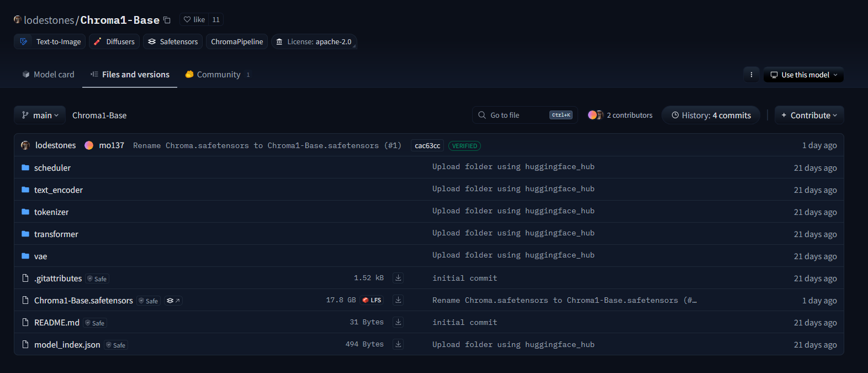Switch to the Community tab
Viewport: 868px width, 373px height.
coord(218,75)
